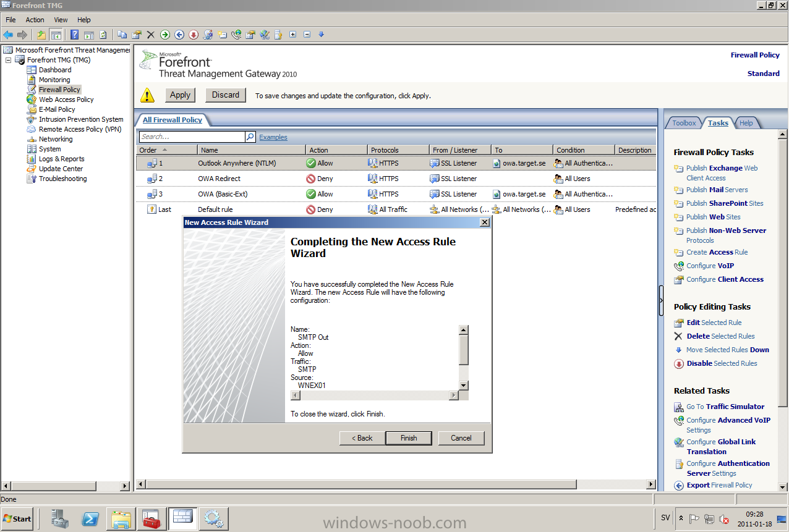789x532 pixels.
Task: Click Publish Exchange Web Client Access task
Action: (x=722, y=173)
